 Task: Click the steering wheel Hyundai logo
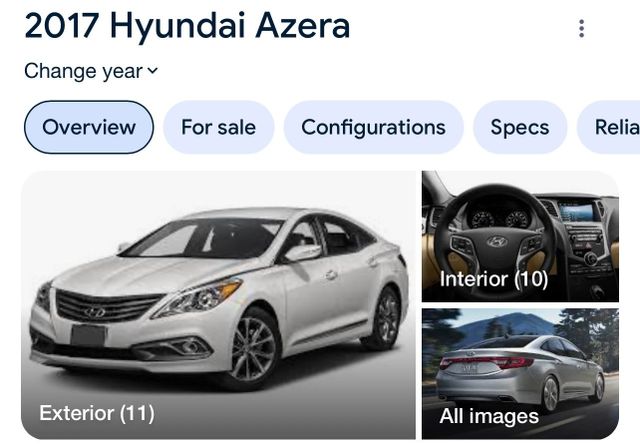tap(497, 242)
